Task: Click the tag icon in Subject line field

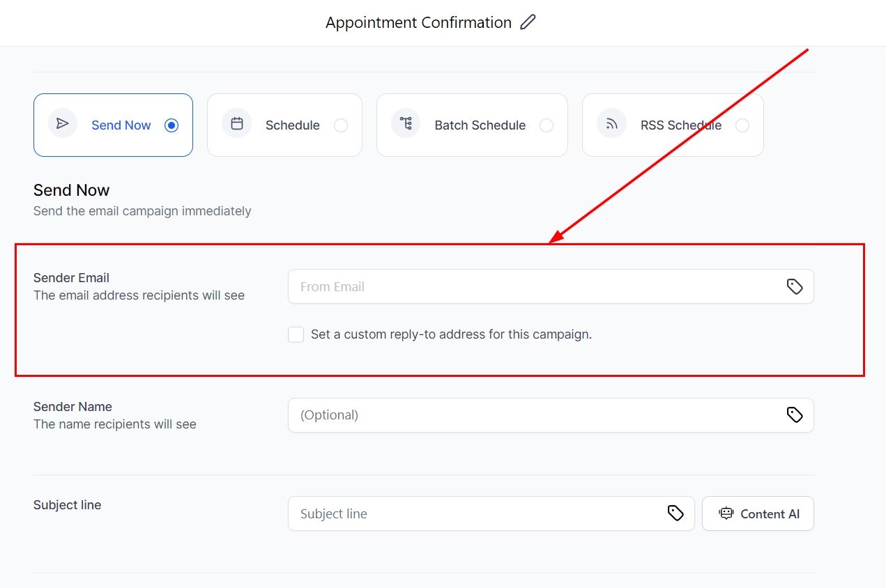Action: pos(675,513)
